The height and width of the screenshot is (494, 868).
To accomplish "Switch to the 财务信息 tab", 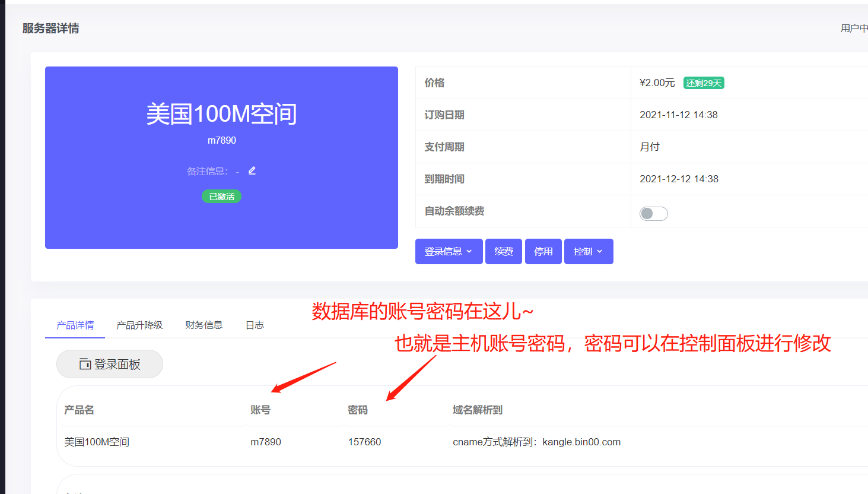I will pyautogui.click(x=204, y=325).
